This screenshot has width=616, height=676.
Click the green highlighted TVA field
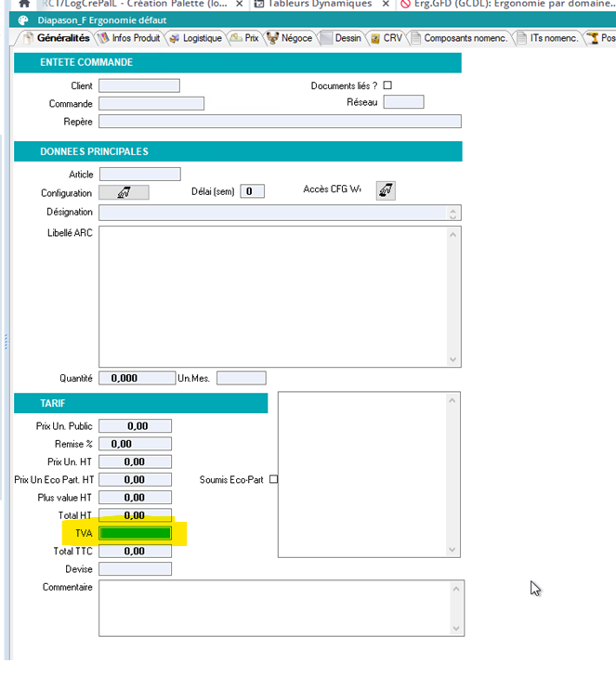pyautogui.click(x=135, y=533)
